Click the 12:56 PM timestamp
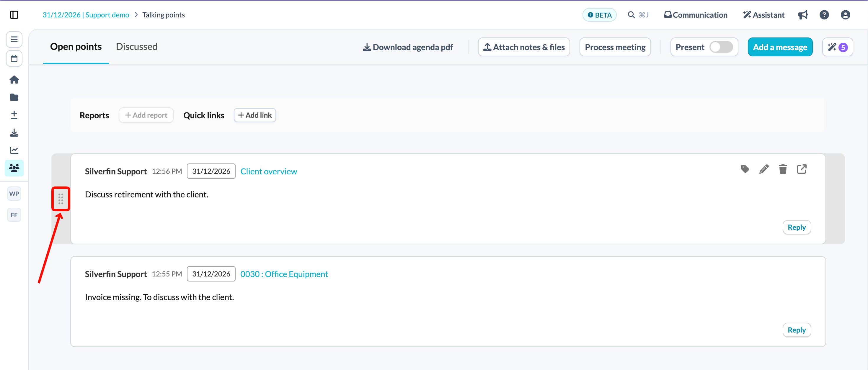 (x=167, y=171)
